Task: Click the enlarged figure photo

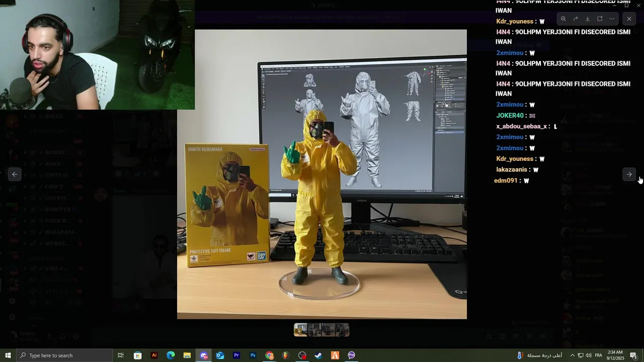Action: 322,174
